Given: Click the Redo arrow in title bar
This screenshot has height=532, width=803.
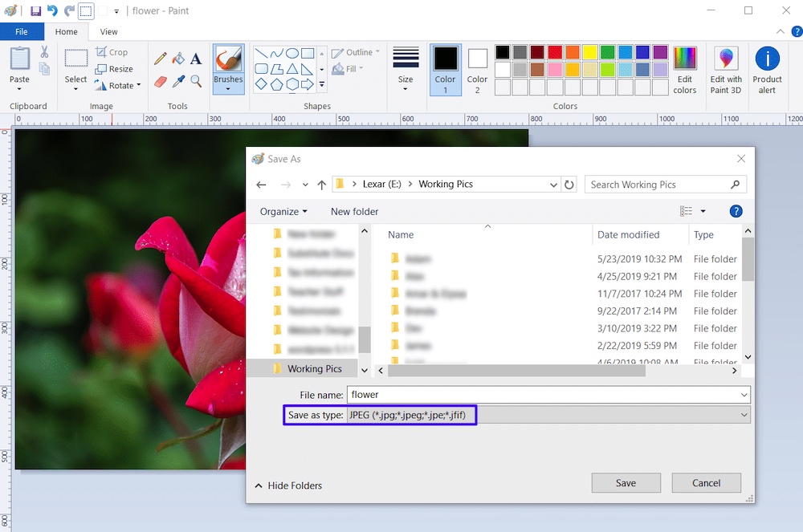Looking at the screenshot, I should (69, 10).
